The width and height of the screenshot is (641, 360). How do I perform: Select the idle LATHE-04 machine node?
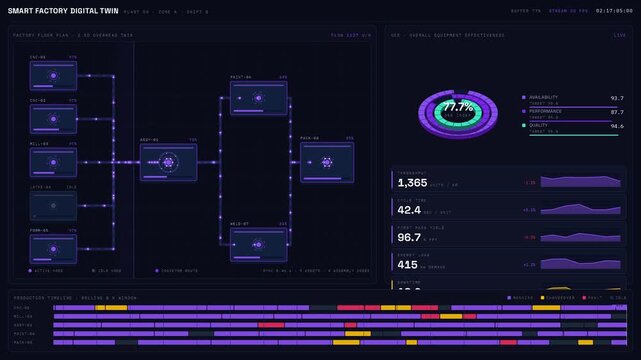[x=53, y=206]
